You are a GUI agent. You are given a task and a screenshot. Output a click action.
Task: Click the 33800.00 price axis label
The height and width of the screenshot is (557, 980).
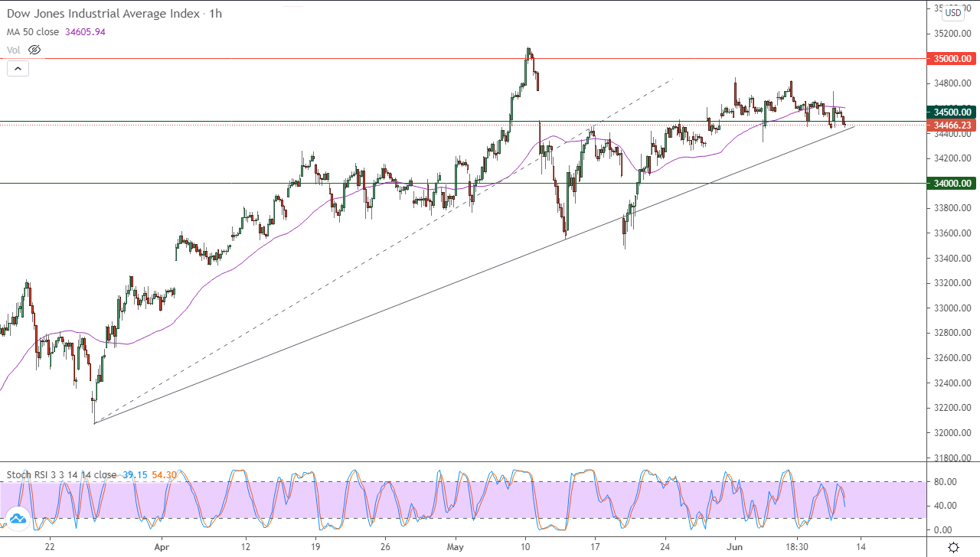point(953,208)
